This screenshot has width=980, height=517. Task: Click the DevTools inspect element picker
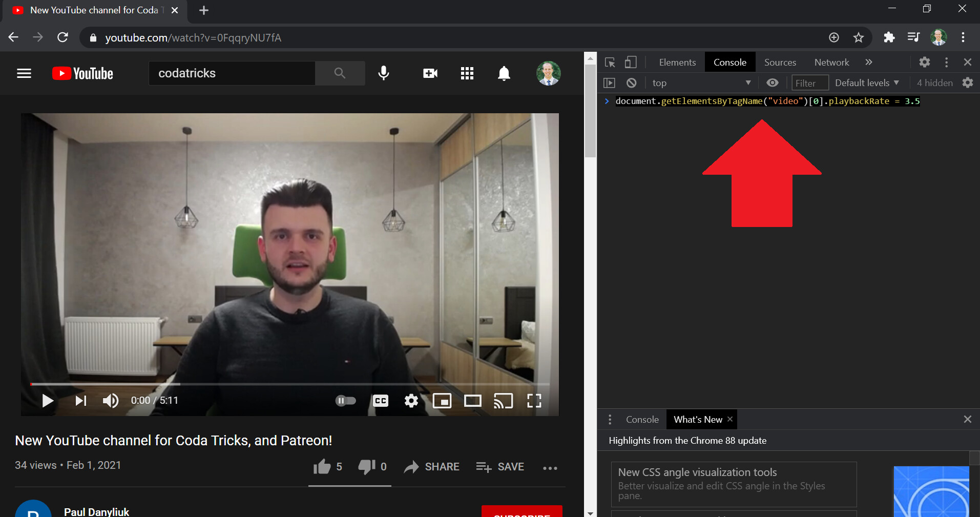610,62
